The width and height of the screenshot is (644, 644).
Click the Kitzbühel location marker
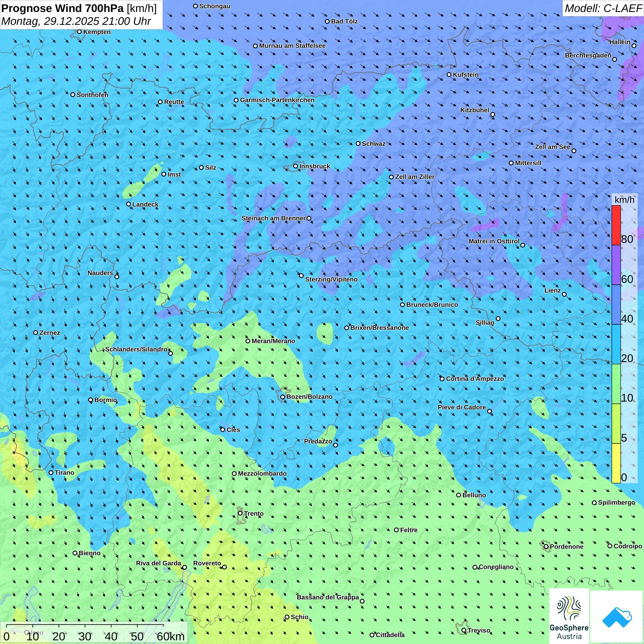click(493, 115)
